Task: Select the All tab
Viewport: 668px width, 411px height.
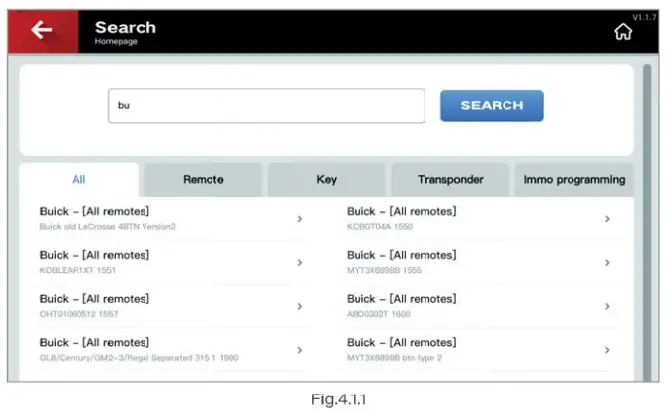Action: pos(79,179)
